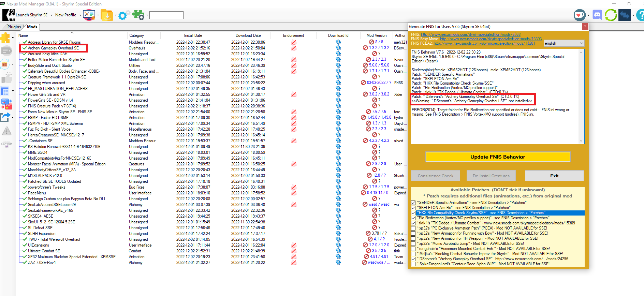Toggle File Redirection Vortex/MO patch checkbox

click(413, 218)
